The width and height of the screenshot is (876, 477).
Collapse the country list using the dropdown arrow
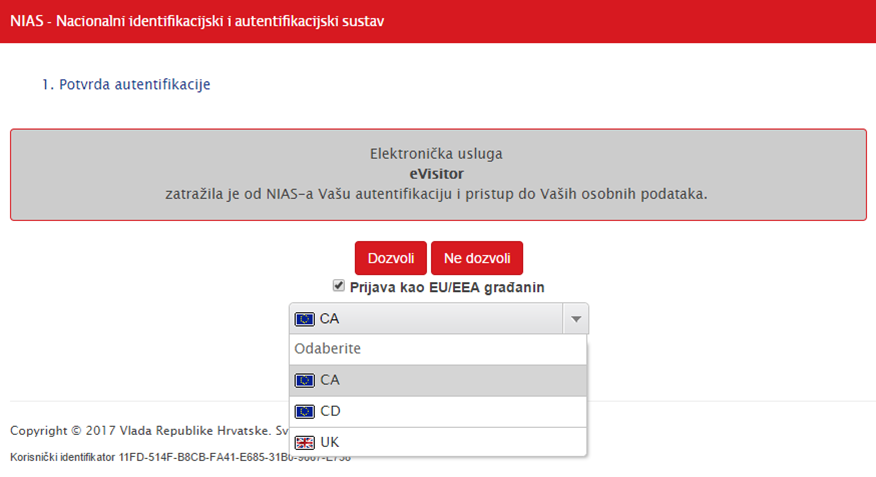pyautogui.click(x=575, y=320)
